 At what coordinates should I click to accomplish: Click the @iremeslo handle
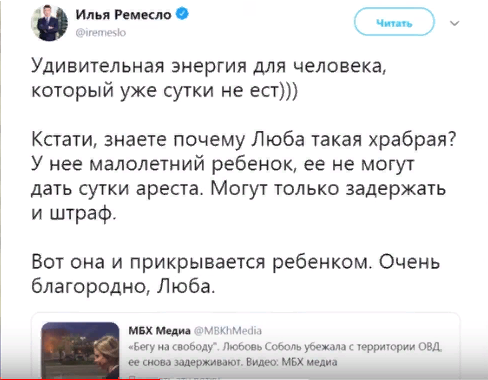[x=101, y=33]
